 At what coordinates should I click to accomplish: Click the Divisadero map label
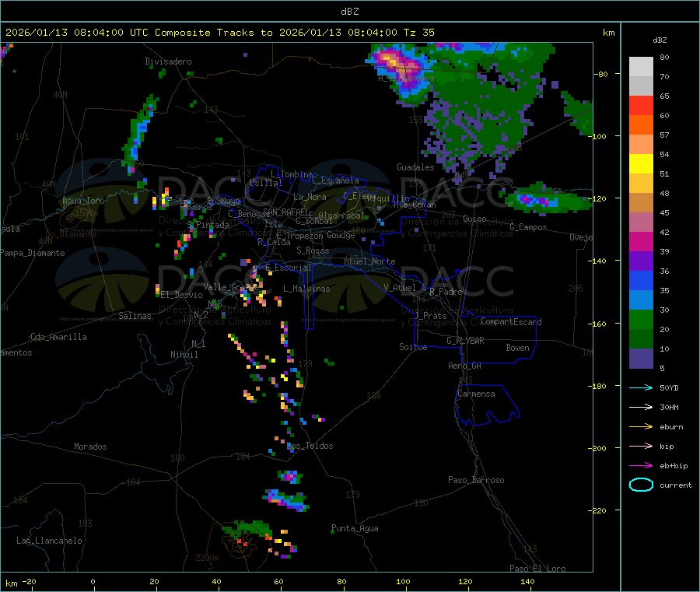[x=168, y=61]
